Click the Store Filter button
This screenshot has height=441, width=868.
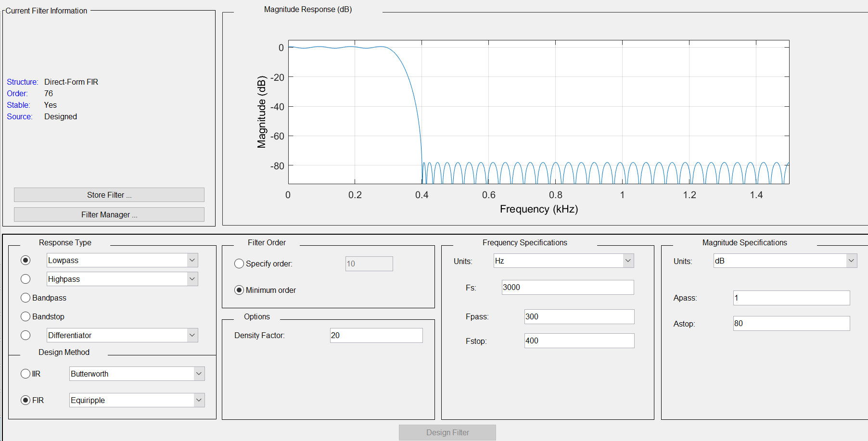[x=109, y=195]
